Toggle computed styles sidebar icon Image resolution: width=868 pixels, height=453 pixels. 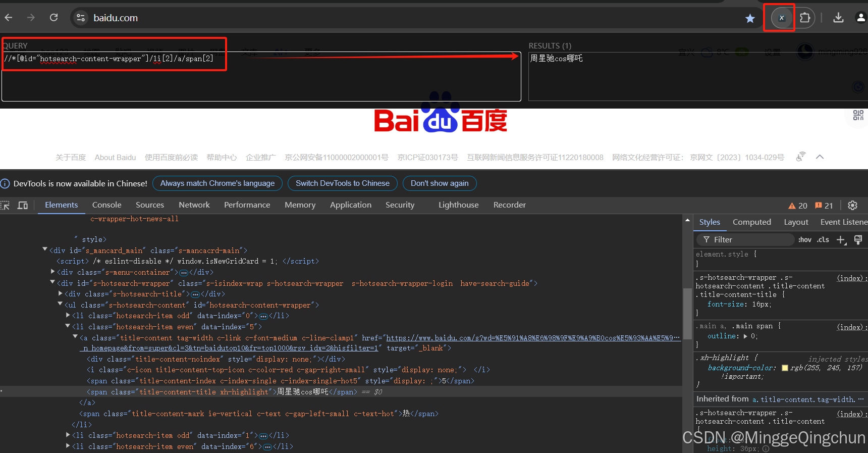point(858,240)
